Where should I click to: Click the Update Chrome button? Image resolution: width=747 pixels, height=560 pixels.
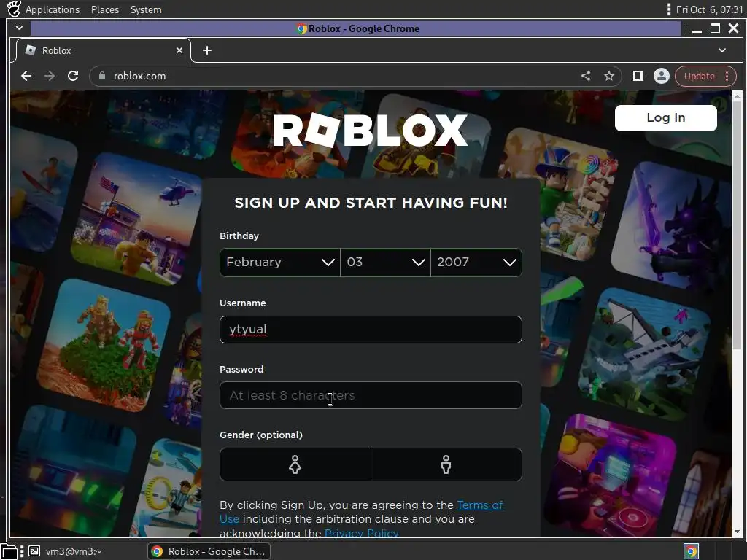click(699, 76)
